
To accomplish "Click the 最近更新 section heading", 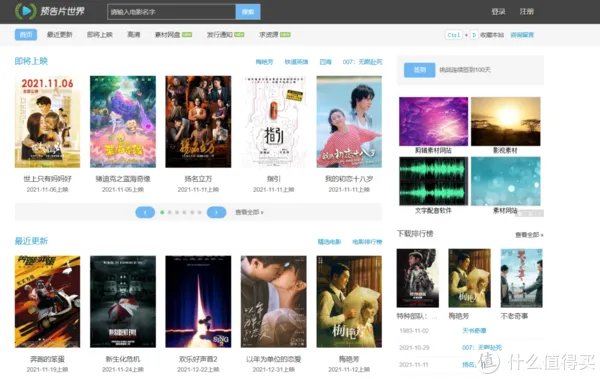I will pyautogui.click(x=31, y=241).
